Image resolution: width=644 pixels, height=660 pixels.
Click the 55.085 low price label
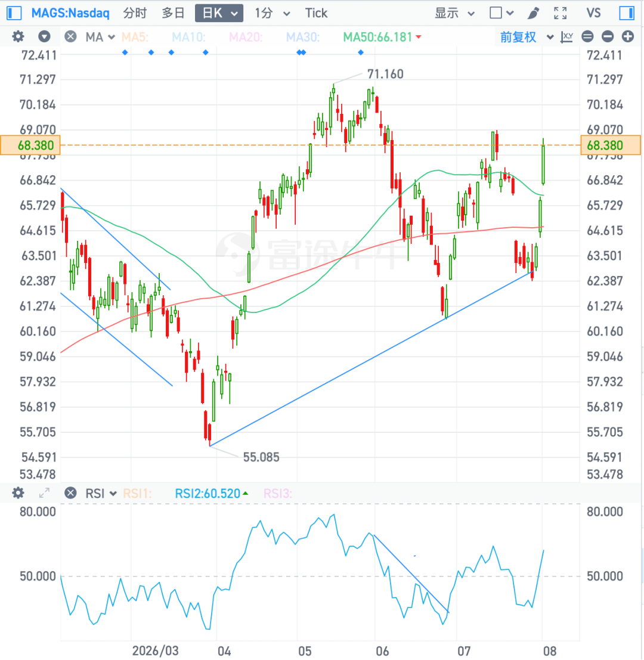pos(261,457)
